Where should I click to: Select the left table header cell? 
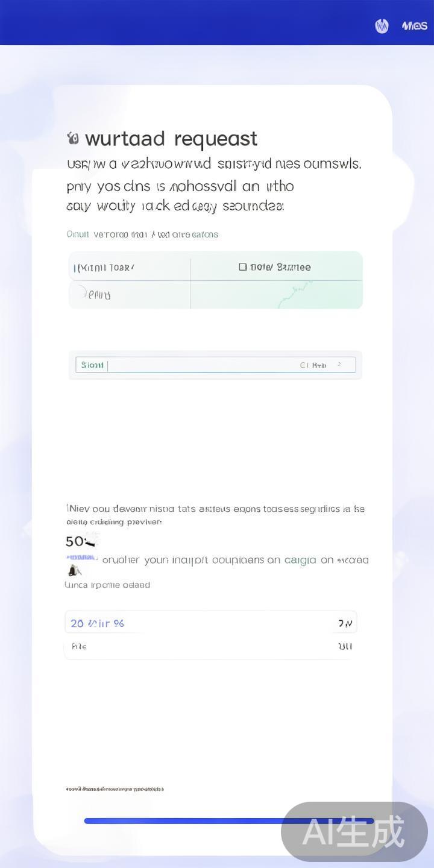tap(130, 267)
